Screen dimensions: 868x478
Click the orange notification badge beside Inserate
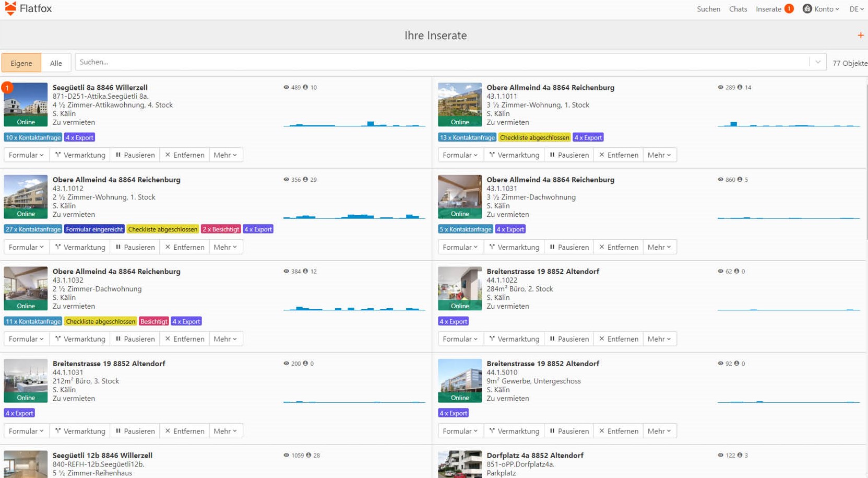pos(789,9)
